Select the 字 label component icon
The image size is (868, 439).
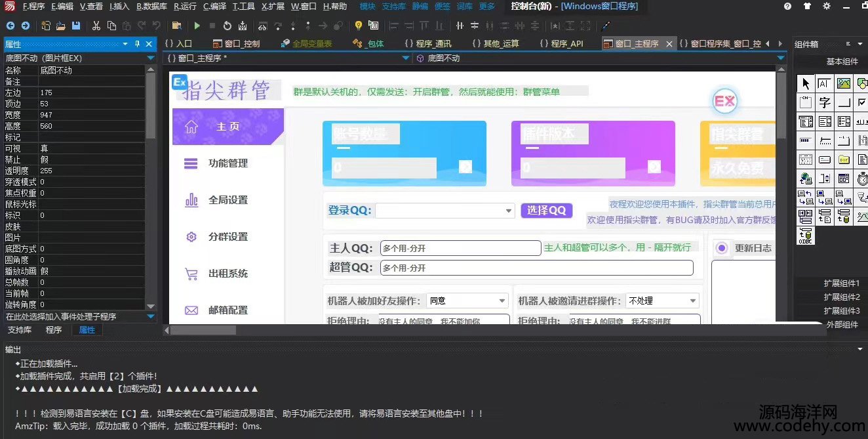click(x=825, y=102)
